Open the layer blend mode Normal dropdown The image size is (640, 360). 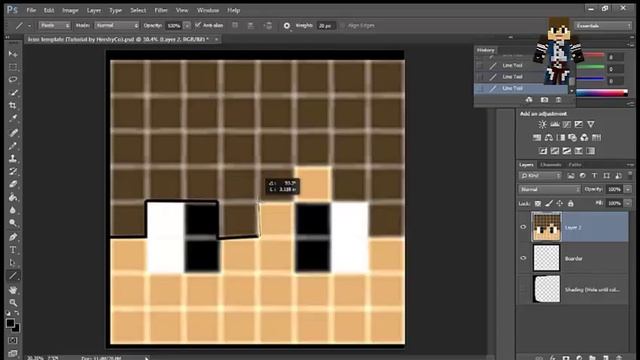549,189
